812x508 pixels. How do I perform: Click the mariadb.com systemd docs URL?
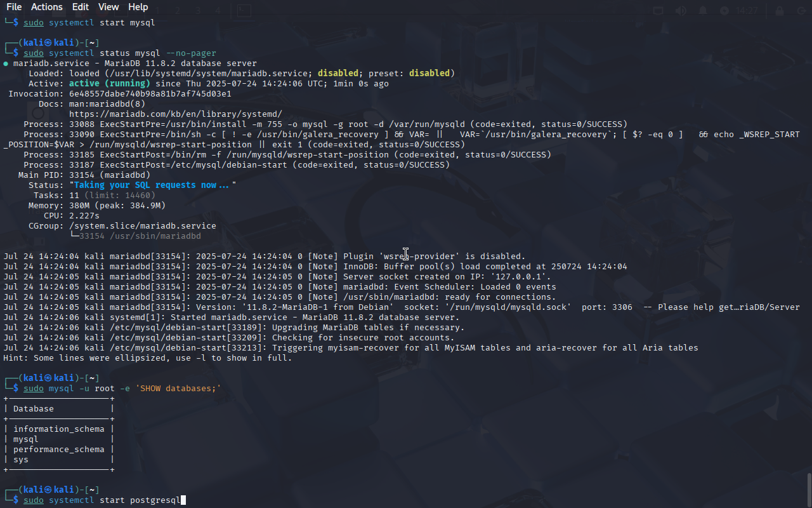click(x=176, y=114)
